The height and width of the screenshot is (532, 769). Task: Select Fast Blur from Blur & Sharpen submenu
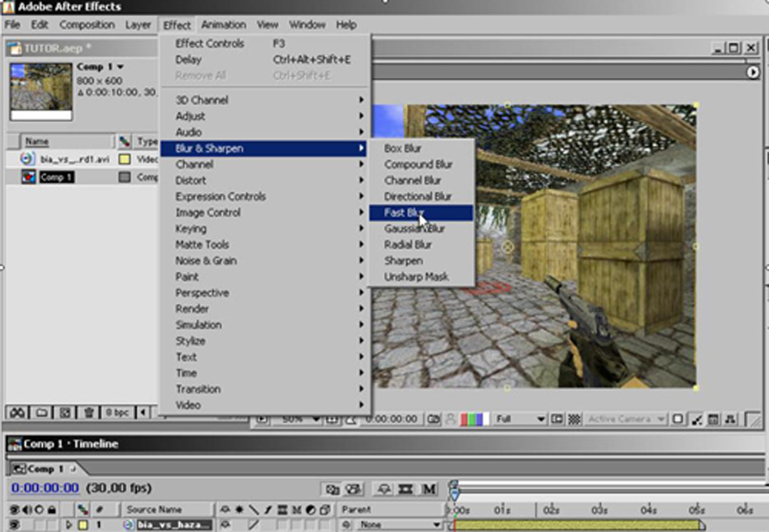click(x=421, y=213)
